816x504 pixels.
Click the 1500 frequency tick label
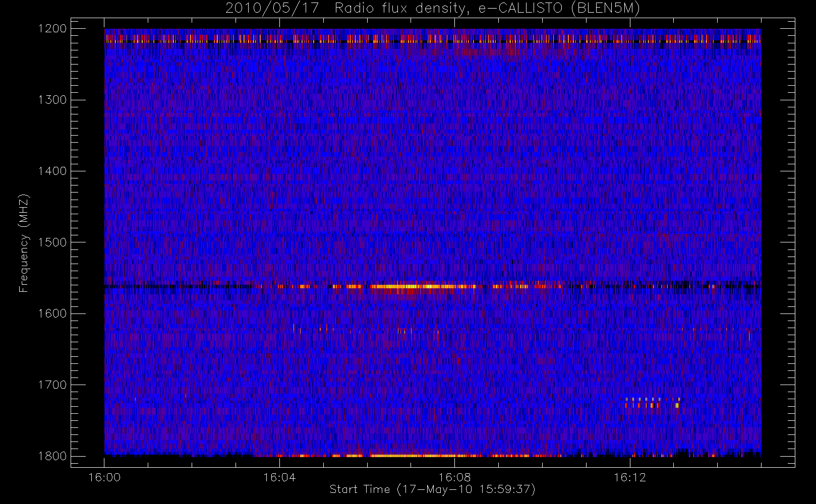point(52,242)
